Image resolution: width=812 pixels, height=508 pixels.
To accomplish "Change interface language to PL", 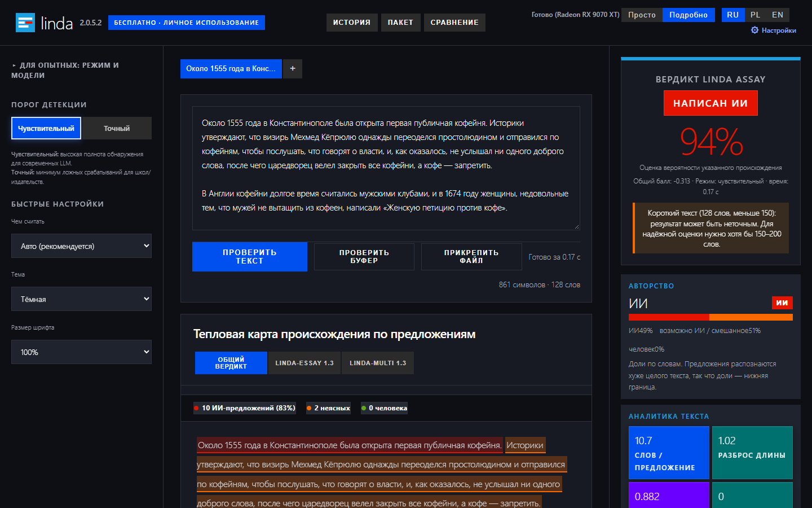I will tap(756, 15).
